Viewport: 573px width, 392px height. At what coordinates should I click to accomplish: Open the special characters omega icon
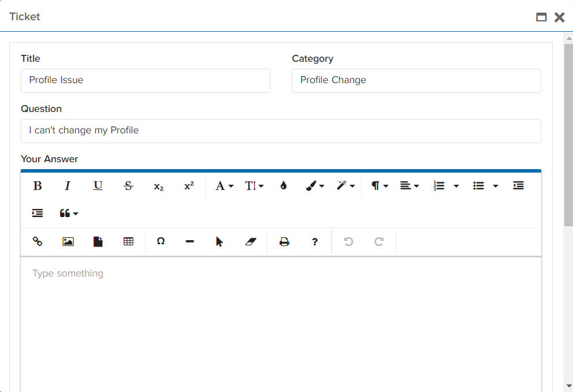click(x=161, y=242)
